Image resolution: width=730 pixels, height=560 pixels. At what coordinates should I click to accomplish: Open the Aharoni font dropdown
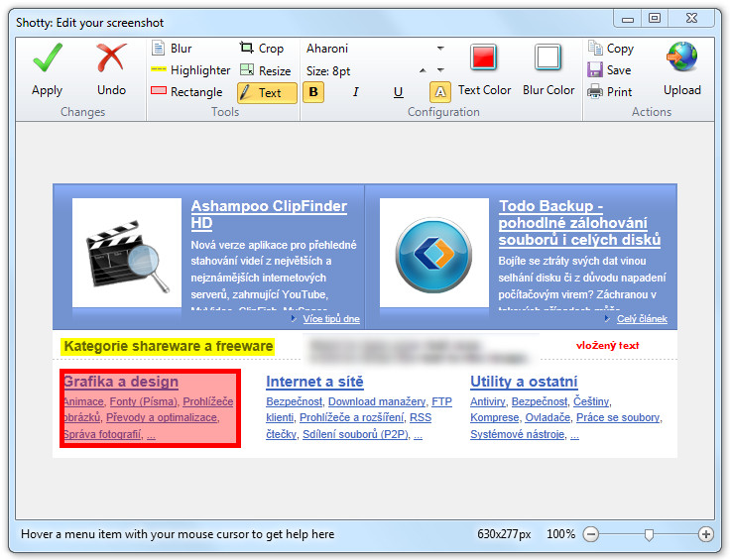pyautogui.click(x=440, y=49)
